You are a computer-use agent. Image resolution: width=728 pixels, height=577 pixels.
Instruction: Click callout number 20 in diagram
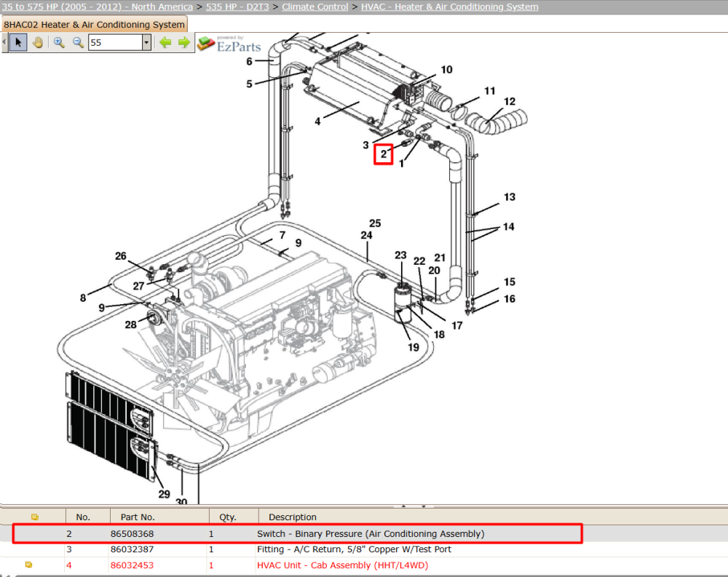tap(434, 271)
